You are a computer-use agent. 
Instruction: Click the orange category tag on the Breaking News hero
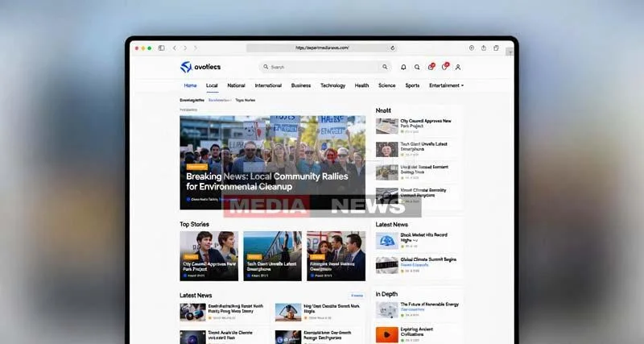pyautogui.click(x=196, y=167)
